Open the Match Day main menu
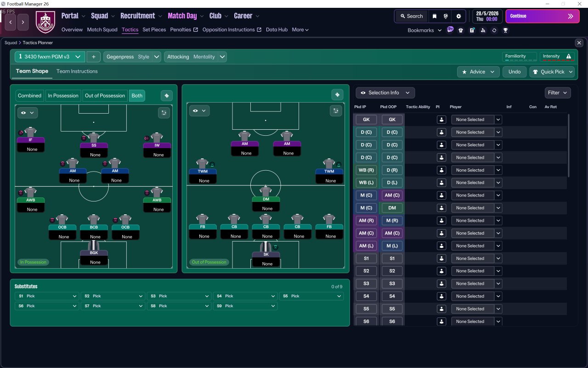The height and width of the screenshot is (368, 588). point(186,16)
